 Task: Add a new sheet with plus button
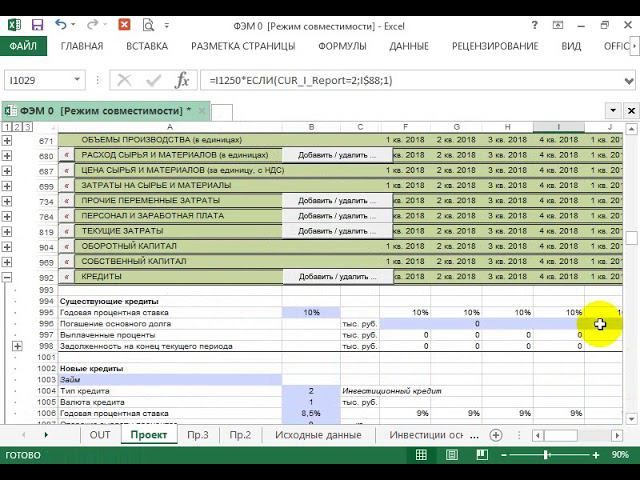pos(496,435)
